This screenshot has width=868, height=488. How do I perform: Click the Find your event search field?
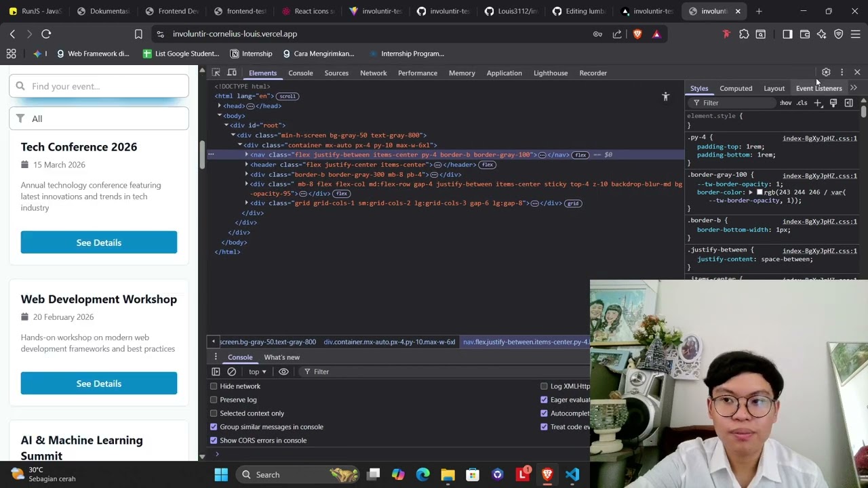point(99,86)
